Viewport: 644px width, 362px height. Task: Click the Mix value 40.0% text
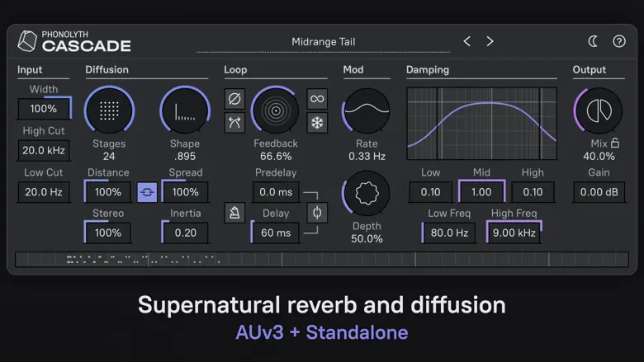[599, 156]
